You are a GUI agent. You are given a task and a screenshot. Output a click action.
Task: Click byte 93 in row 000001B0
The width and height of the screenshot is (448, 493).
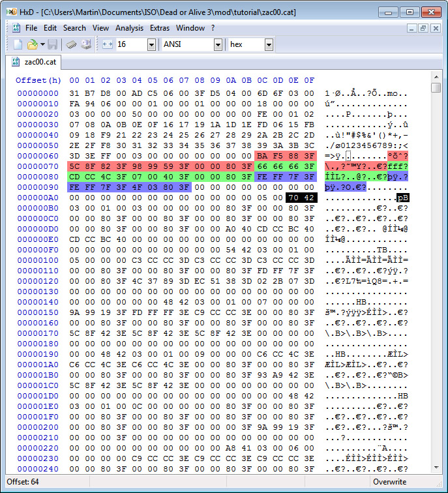pos(262,375)
